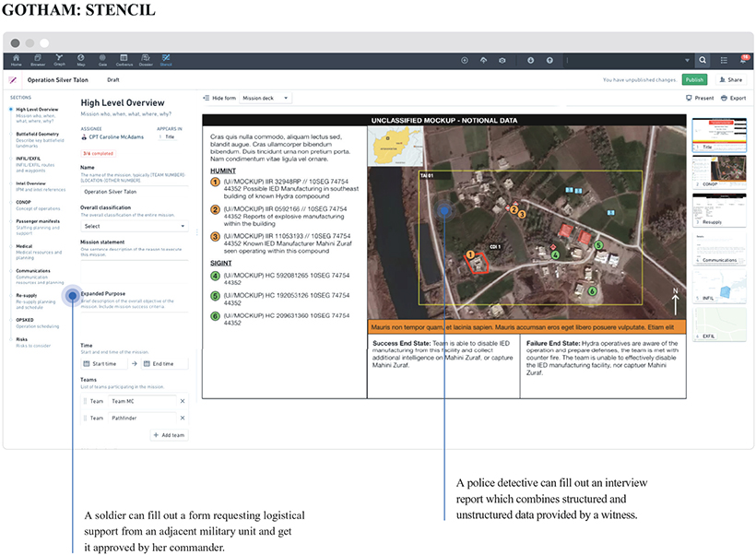This screenshot has width=756, height=555.
Task: Open the Start time date picker
Action: [103, 364]
